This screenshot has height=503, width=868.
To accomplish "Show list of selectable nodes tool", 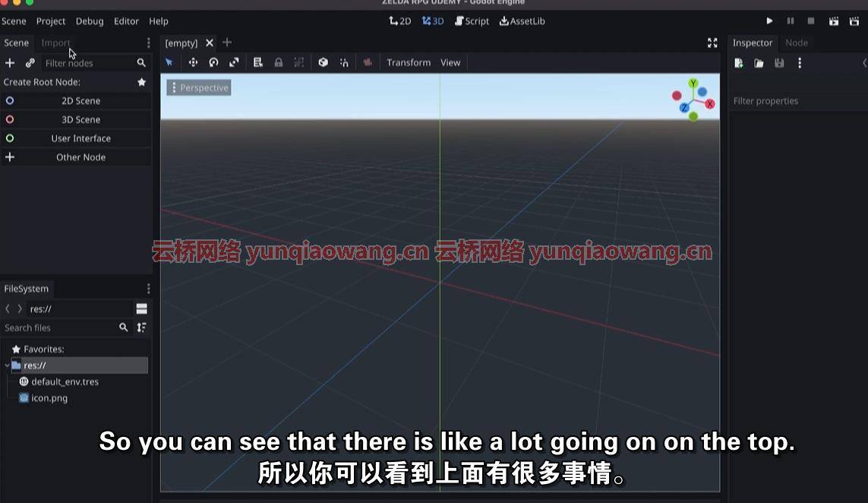I will [x=258, y=62].
